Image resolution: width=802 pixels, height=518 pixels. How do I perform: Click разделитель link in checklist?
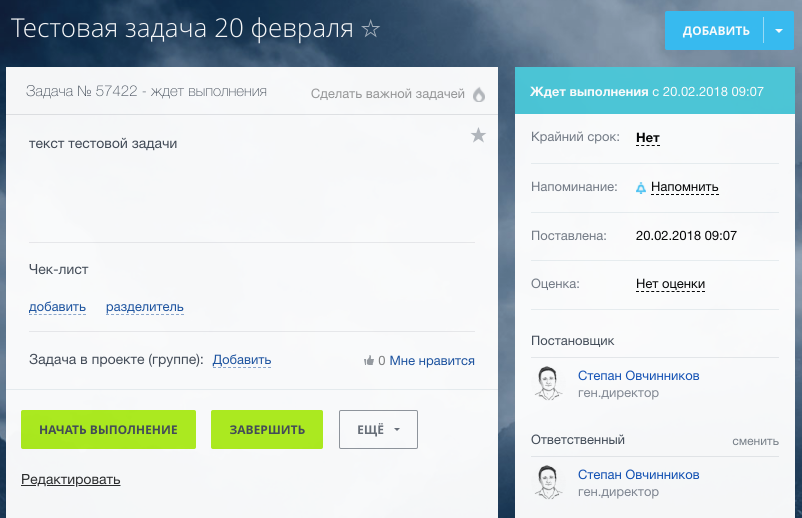pyautogui.click(x=145, y=307)
